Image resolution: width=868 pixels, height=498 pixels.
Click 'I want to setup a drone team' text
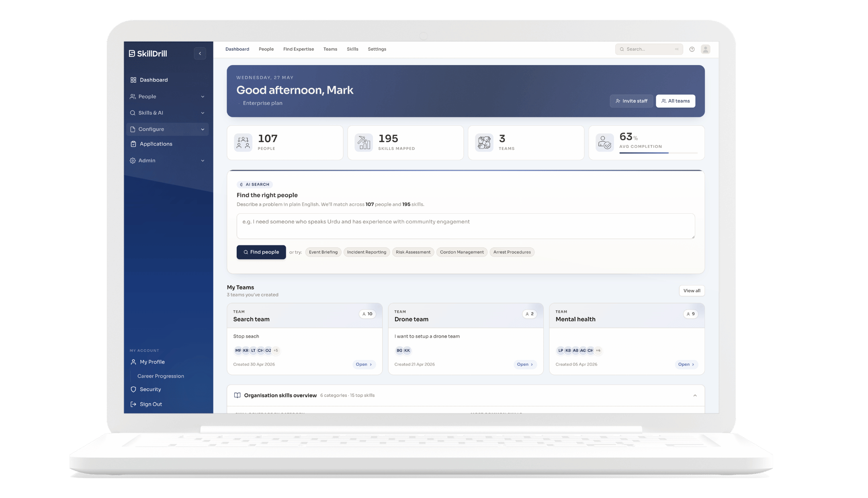tap(427, 337)
